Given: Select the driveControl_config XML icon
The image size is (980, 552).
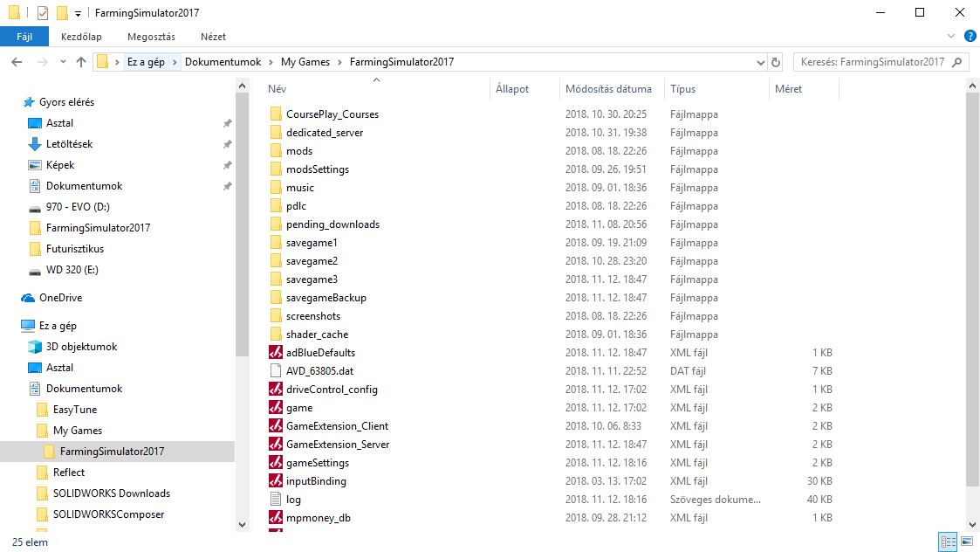Looking at the screenshot, I should [x=276, y=390].
